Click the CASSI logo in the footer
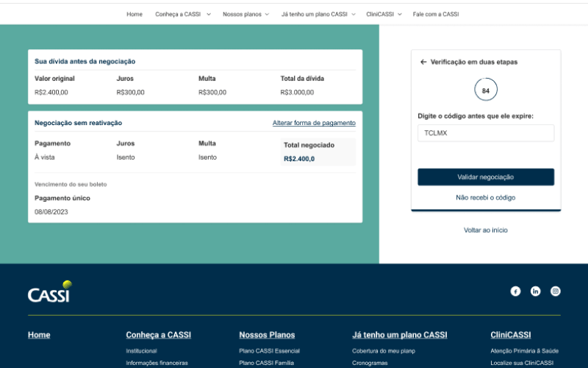This screenshot has width=588, height=368. (x=50, y=291)
